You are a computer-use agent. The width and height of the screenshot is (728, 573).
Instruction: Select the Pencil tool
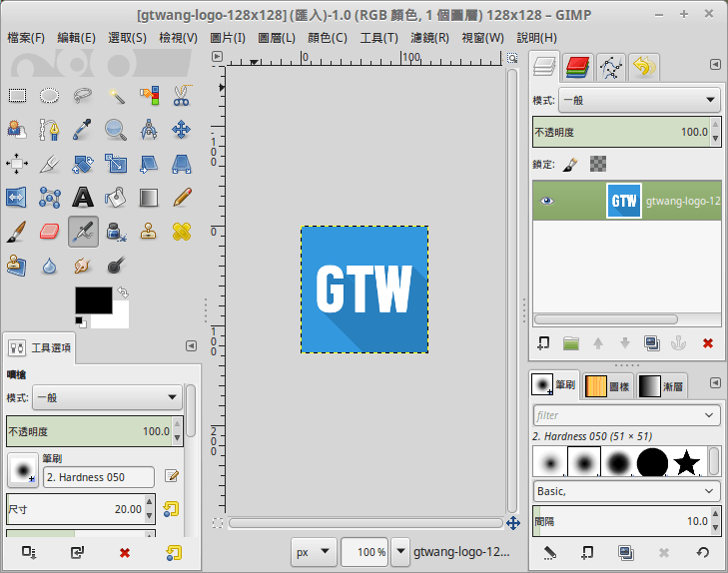(x=182, y=198)
